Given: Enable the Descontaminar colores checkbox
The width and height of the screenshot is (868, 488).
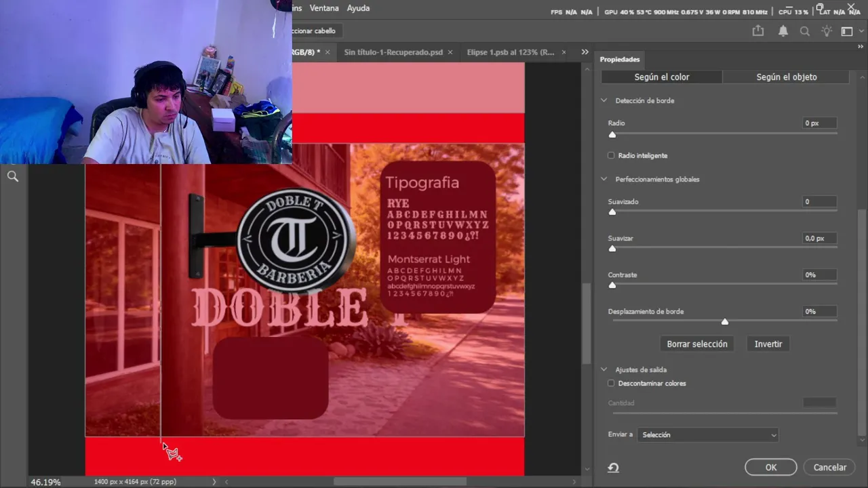Looking at the screenshot, I should coord(611,384).
